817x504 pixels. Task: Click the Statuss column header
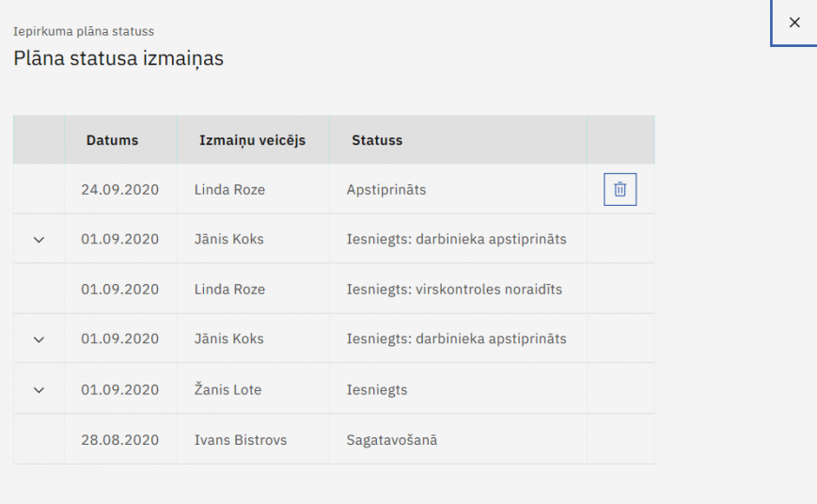(x=377, y=140)
